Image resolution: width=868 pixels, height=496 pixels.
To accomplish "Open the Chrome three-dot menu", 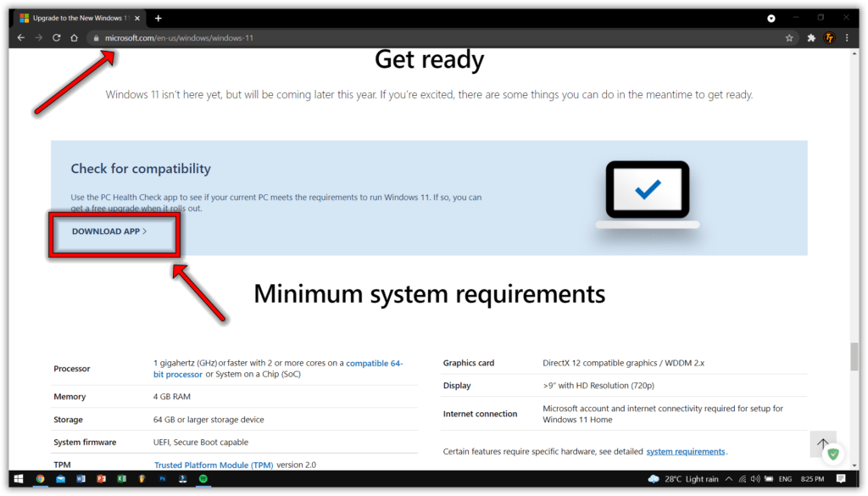I will [x=847, y=37].
